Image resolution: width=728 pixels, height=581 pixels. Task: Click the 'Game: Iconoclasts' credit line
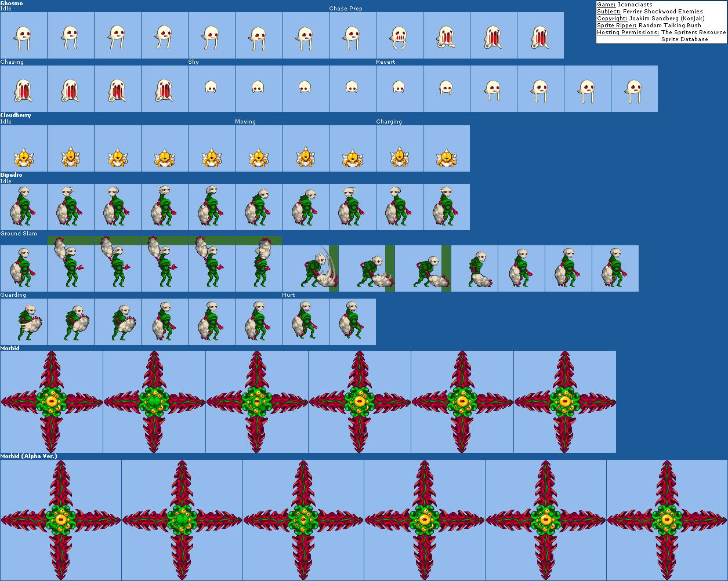625,5
